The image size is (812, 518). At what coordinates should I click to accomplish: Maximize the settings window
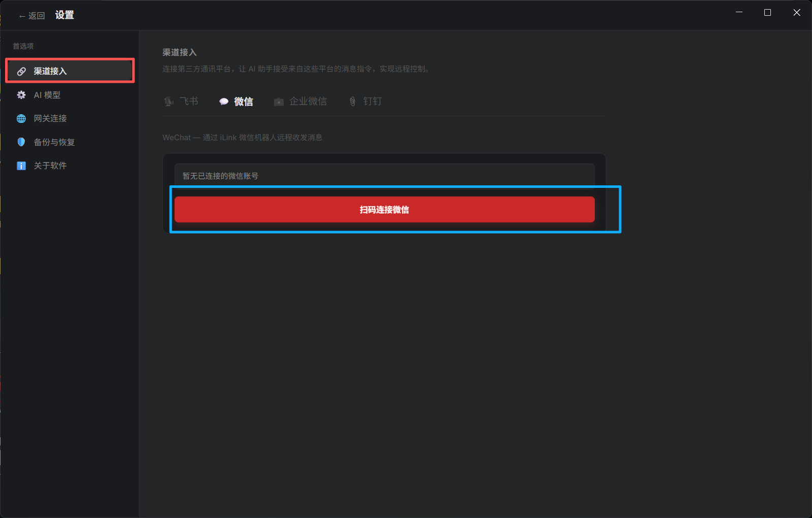(x=767, y=12)
